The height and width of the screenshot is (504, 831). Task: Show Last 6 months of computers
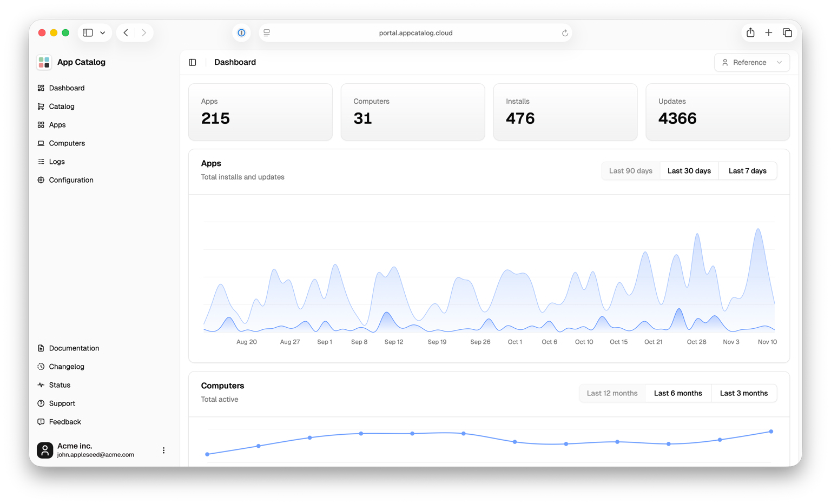pos(677,393)
